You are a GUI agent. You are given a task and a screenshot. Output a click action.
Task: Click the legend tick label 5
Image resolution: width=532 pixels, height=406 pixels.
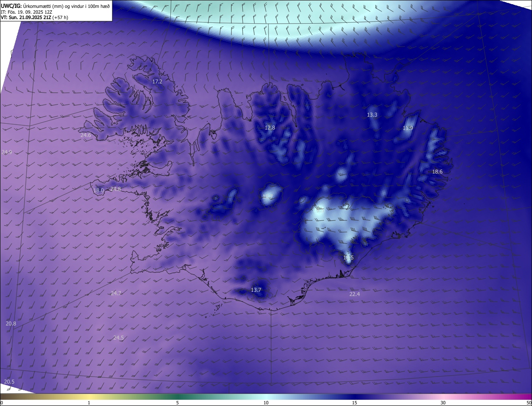point(177,403)
